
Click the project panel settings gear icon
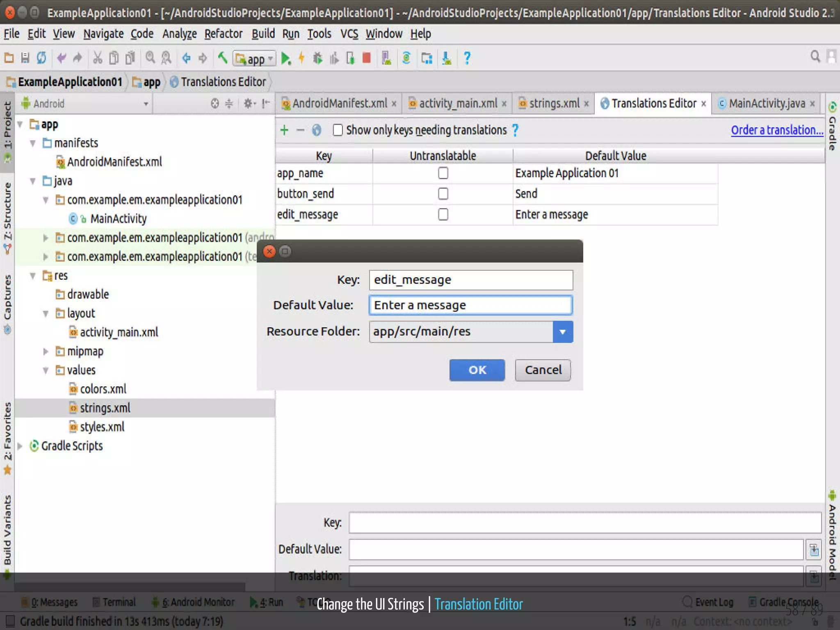[249, 103]
